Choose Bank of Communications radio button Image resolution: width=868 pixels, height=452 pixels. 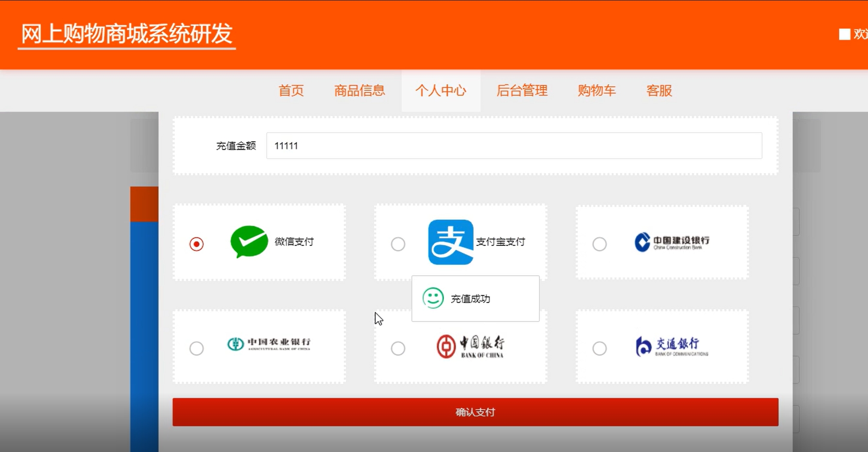coord(599,348)
